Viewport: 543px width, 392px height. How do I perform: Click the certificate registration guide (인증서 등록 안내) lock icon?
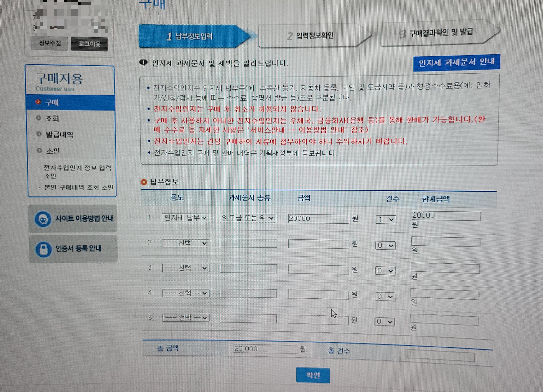(x=43, y=249)
